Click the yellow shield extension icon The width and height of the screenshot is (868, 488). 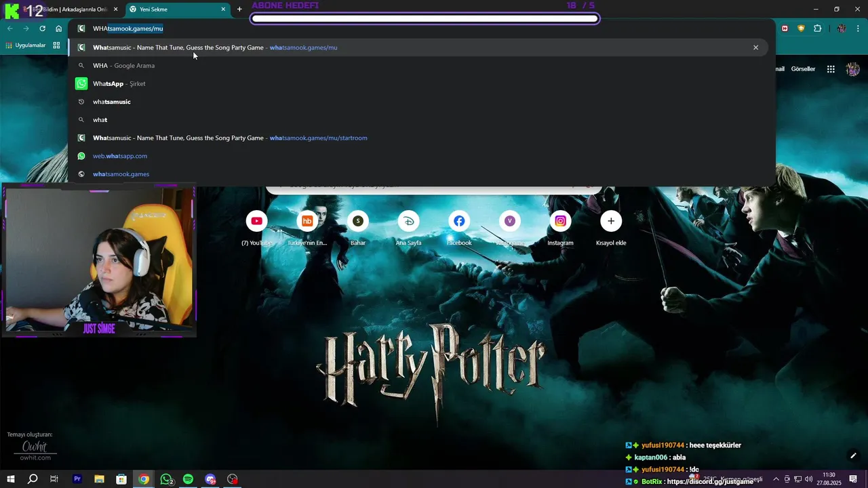pyautogui.click(x=801, y=28)
